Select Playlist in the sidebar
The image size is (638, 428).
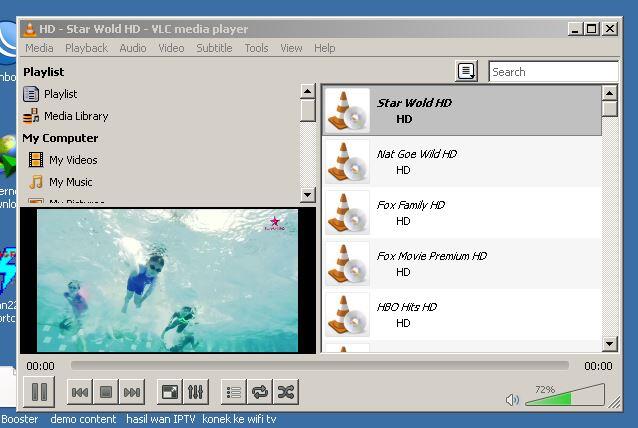[61, 94]
